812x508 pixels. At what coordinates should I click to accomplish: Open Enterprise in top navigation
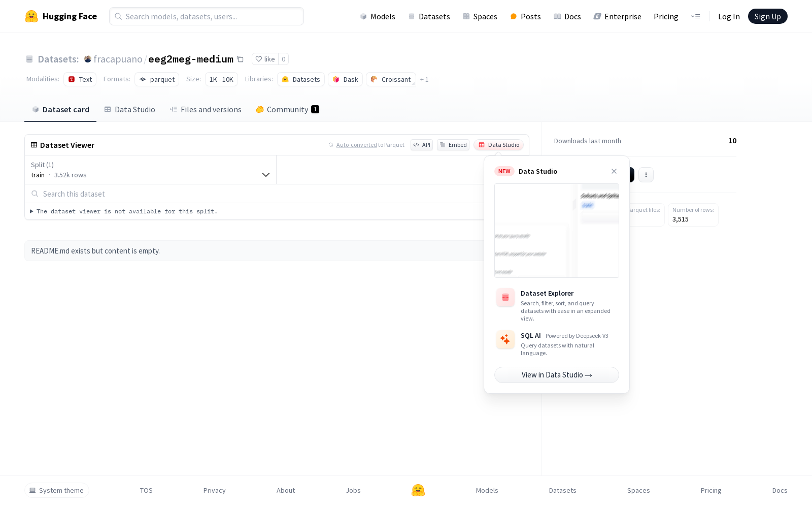(617, 16)
